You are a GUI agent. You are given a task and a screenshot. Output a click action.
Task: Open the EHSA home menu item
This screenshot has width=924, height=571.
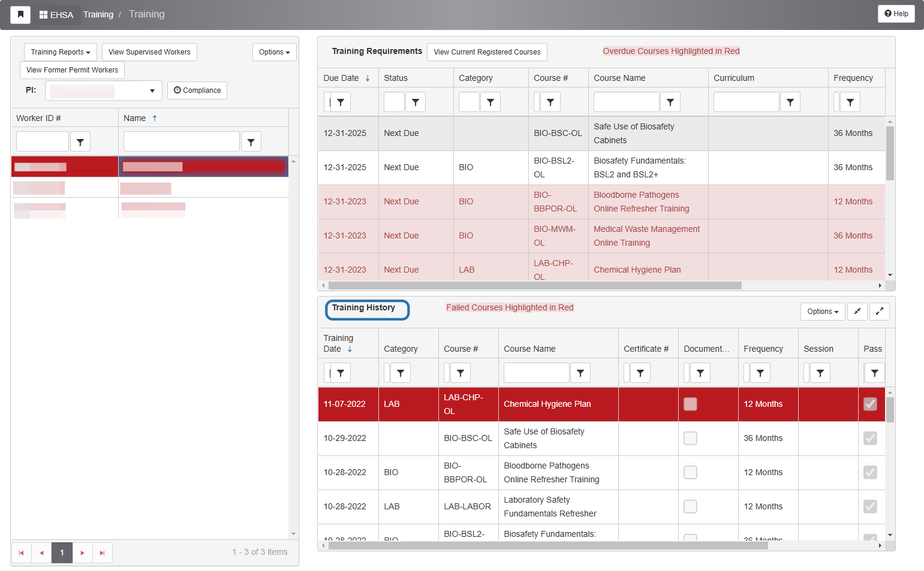56,15
